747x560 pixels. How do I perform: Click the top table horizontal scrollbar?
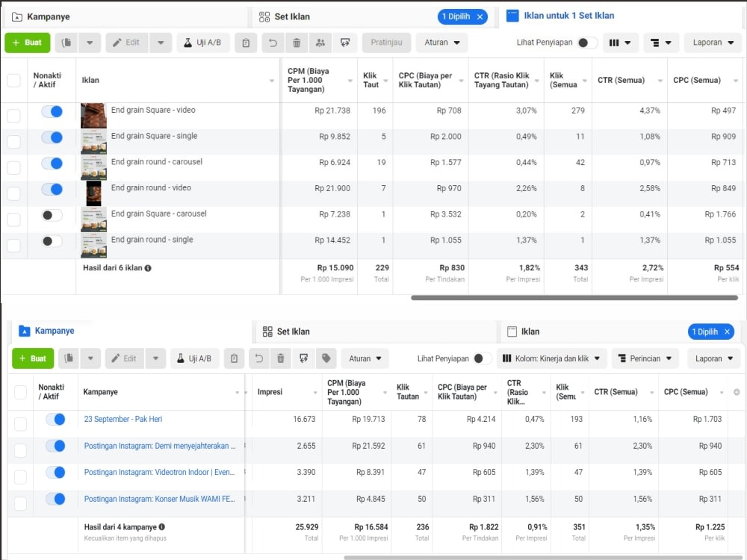tap(574, 298)
